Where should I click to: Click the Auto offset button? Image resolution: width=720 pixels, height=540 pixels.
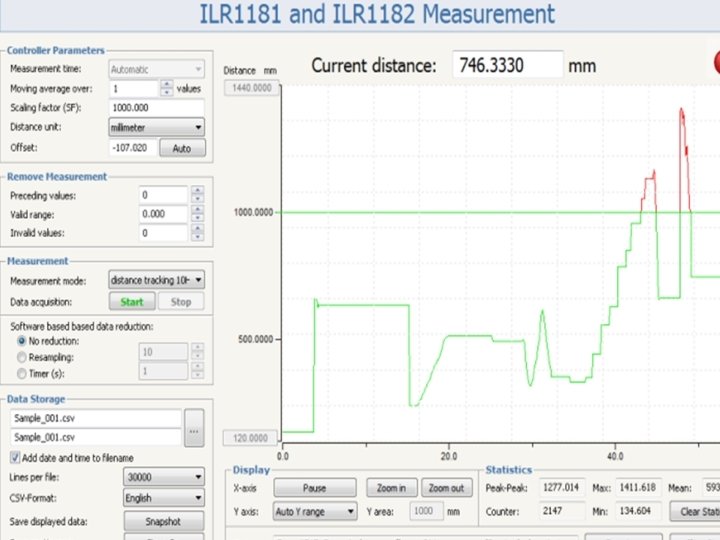pyautogui.click(x=182, y=148)
